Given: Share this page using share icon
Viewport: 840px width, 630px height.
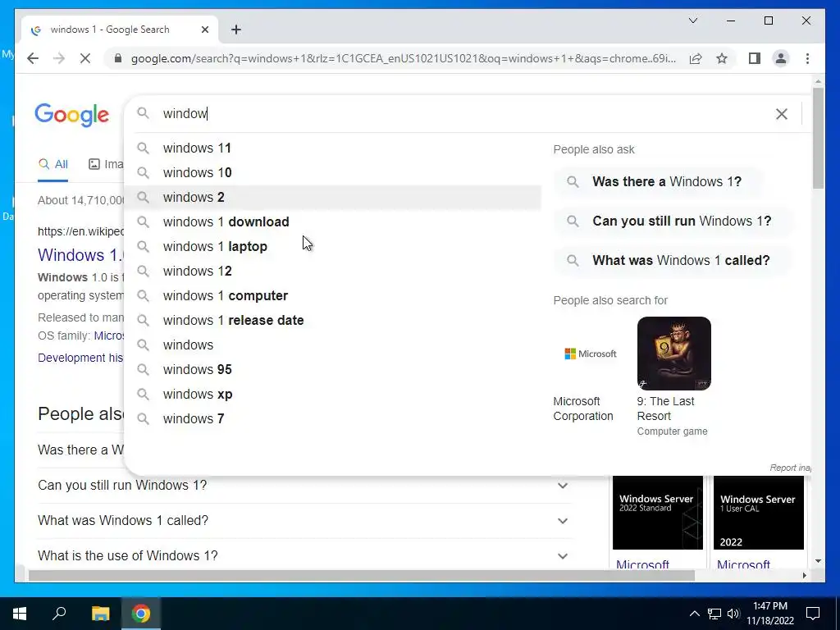Looking at the screenshot, I should pos(696,58).
